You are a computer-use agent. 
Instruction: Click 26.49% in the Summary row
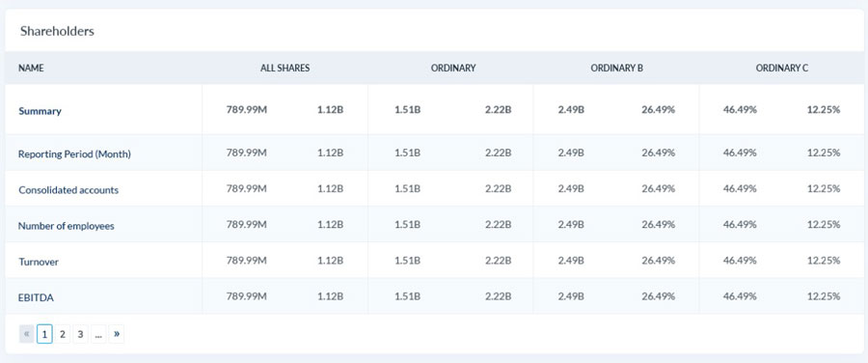[x=658, y=110]
